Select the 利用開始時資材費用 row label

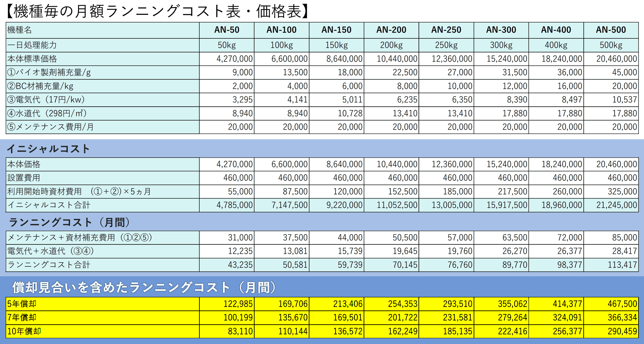[x=103, y=192]
